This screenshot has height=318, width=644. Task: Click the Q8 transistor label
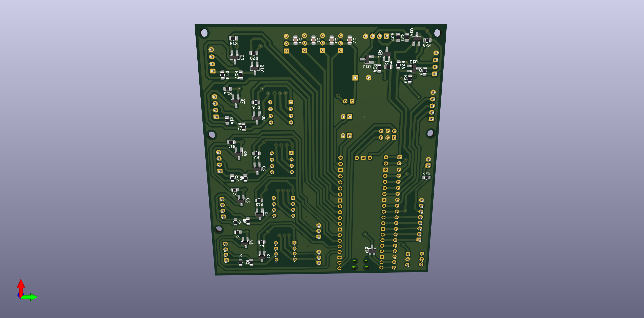tap(263, 118)
